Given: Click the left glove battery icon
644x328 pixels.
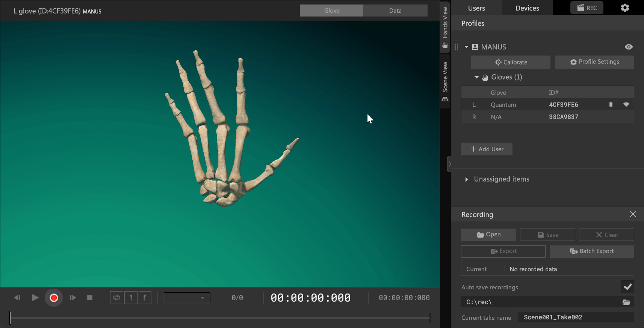Looking at the screenshot, I should 611,105.
